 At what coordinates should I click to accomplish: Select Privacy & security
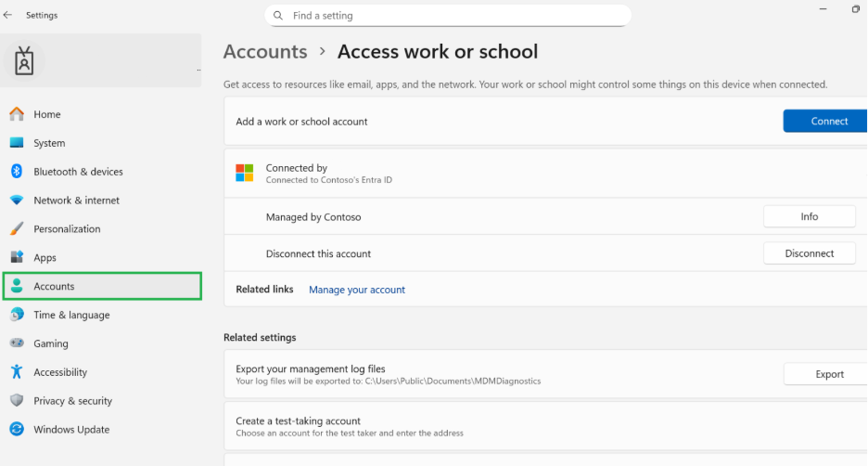pos(102,400)
